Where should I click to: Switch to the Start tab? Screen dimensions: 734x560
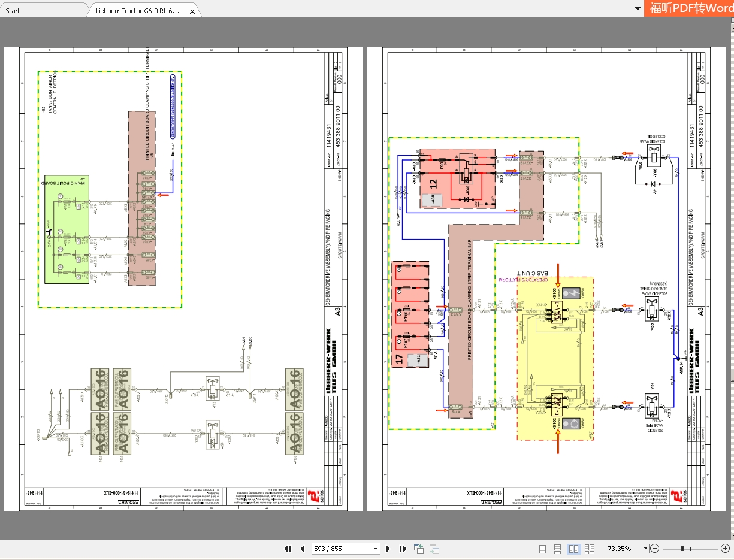(13, 11)
